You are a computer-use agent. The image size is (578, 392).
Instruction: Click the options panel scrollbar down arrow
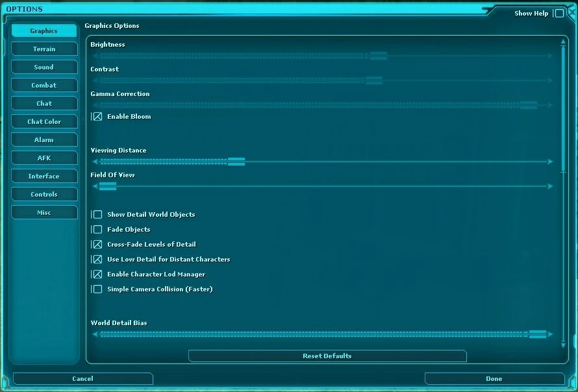[563, 345]
